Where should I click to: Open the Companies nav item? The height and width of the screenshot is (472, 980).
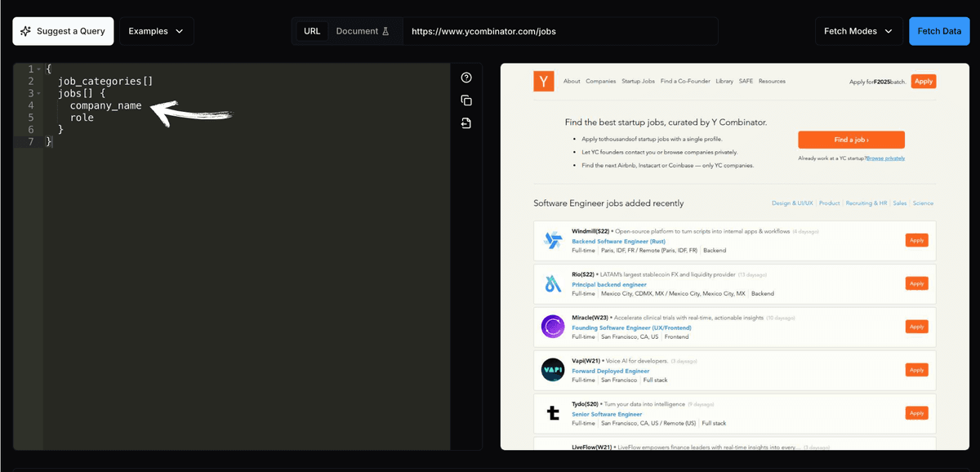pyautogui.click(x=601, y=81)
